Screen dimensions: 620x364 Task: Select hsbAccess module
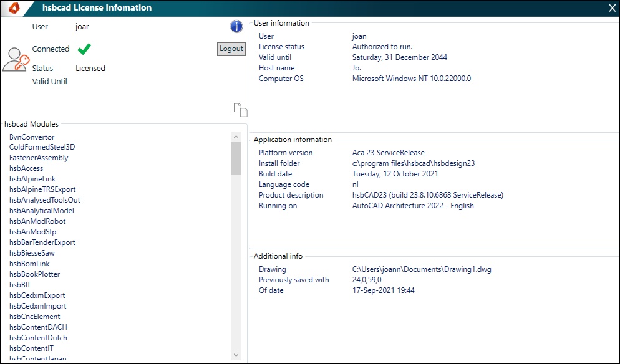point(26,168)
